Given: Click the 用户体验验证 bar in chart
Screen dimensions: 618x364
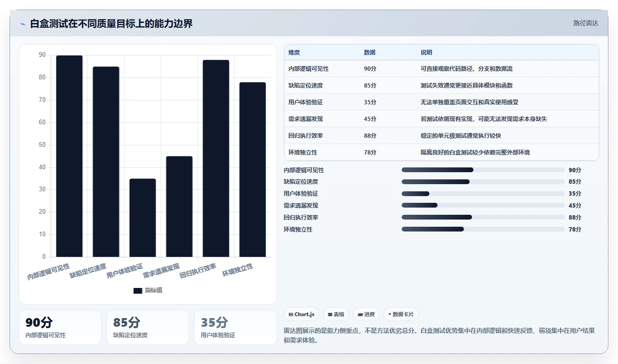Looking at the screenshot, I should [x=143, y=218].
